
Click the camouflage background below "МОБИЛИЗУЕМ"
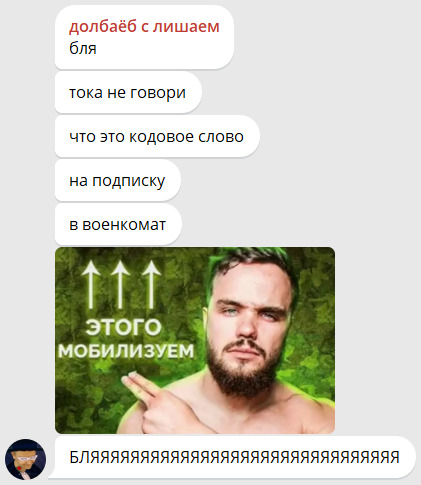click(90, 393)
